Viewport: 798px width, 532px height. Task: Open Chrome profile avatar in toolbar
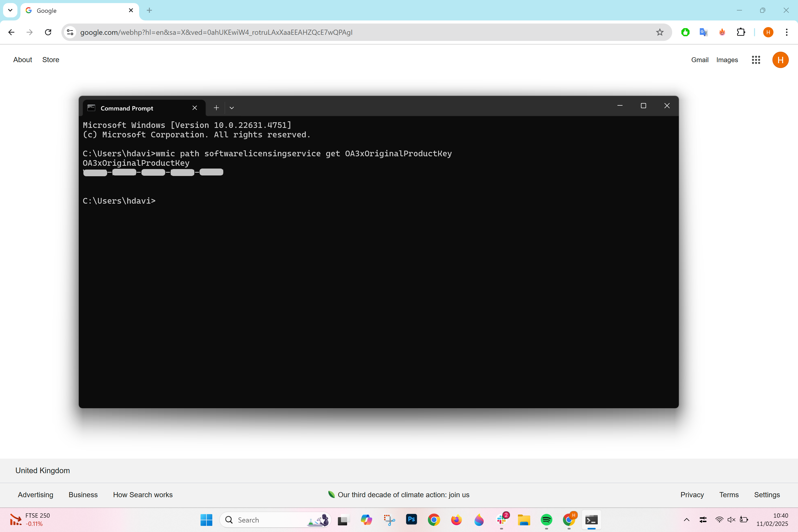coord(769,32)
